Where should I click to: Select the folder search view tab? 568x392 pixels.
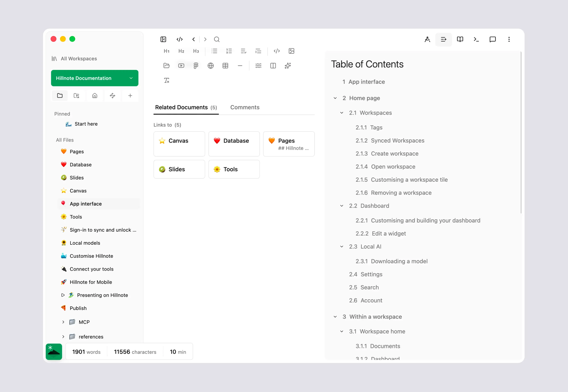[76, 96]
